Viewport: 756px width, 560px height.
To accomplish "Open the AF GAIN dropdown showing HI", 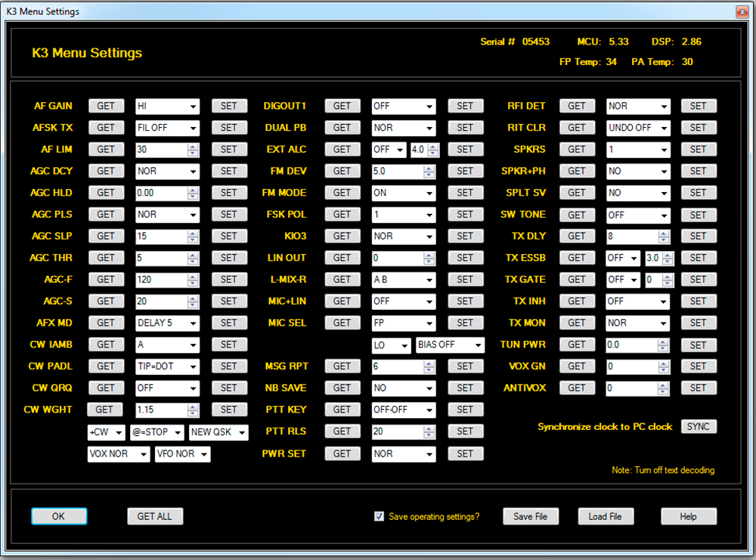I will (167, 106).
